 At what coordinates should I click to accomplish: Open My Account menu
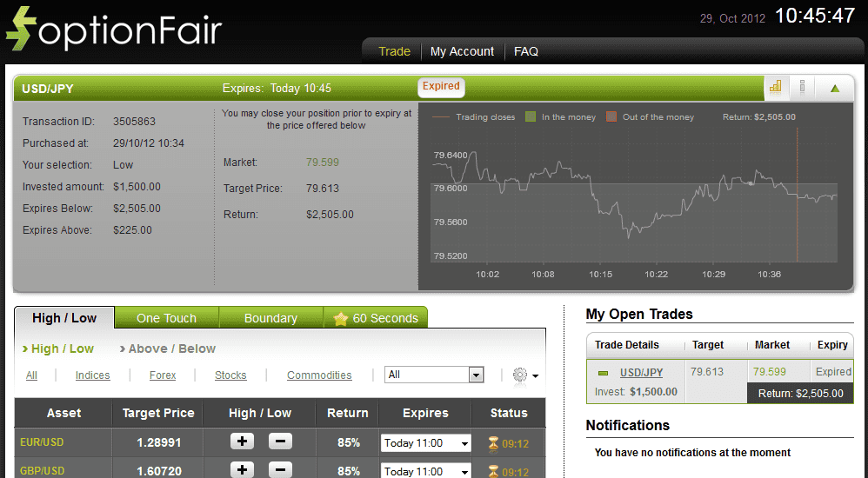(x=462, y=51)
